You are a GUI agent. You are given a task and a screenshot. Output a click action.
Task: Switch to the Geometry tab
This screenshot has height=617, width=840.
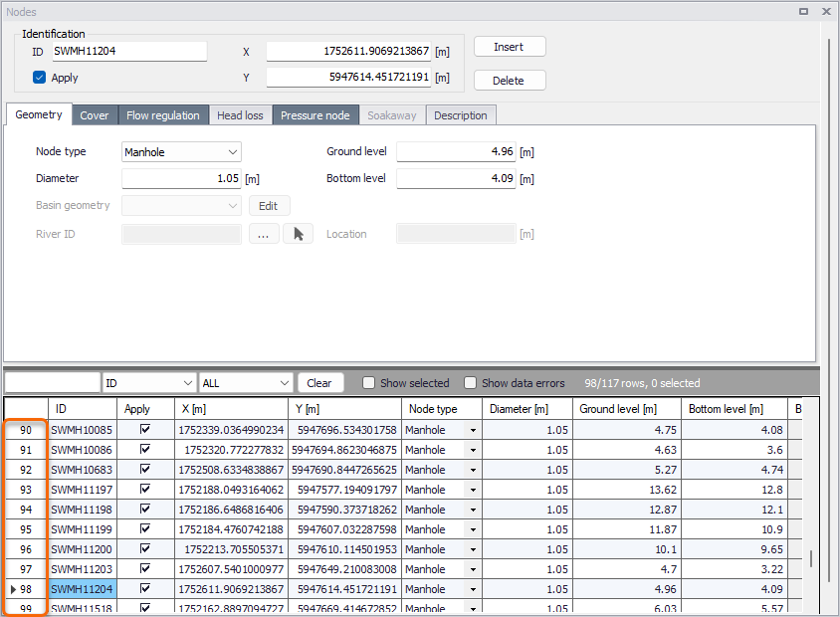click(x=39, y=114)
